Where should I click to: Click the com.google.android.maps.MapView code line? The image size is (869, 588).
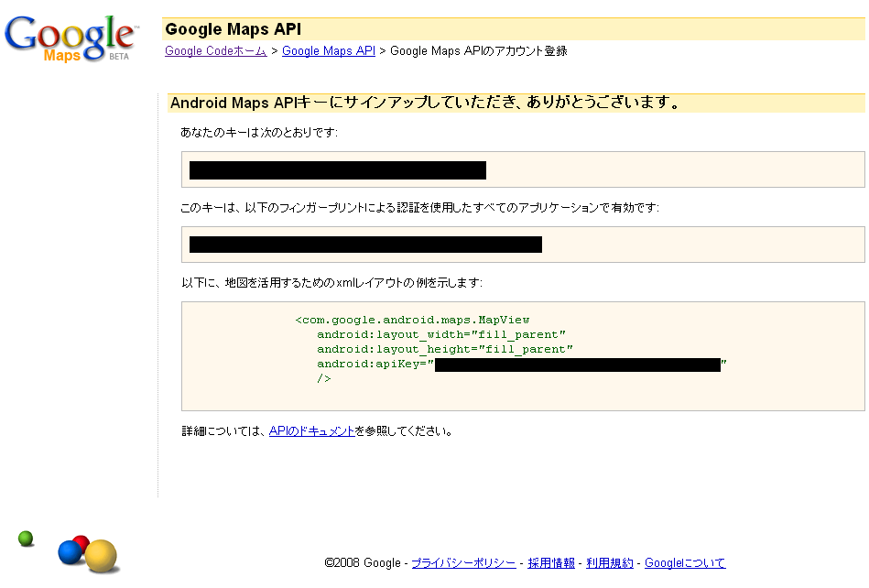(412, 320)
